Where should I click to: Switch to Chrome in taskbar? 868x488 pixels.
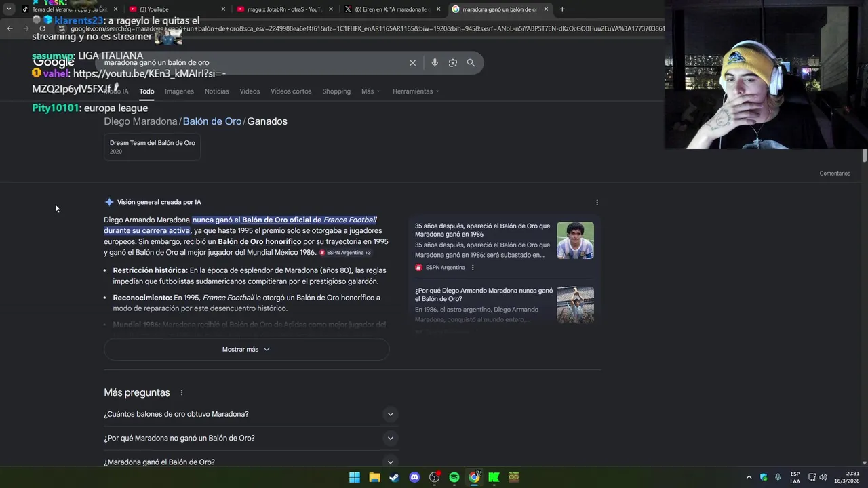[x=474, y=477]
